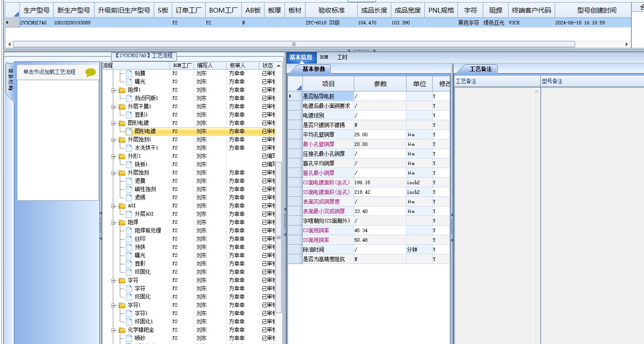Select the highlighted 图形电镀 process step

tap(145, 131)
